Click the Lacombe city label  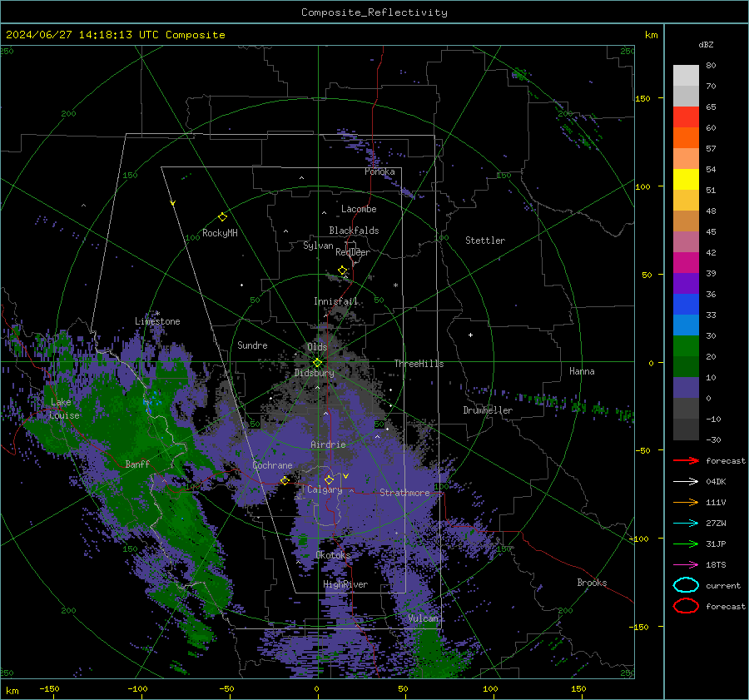[x=359, y=209]
